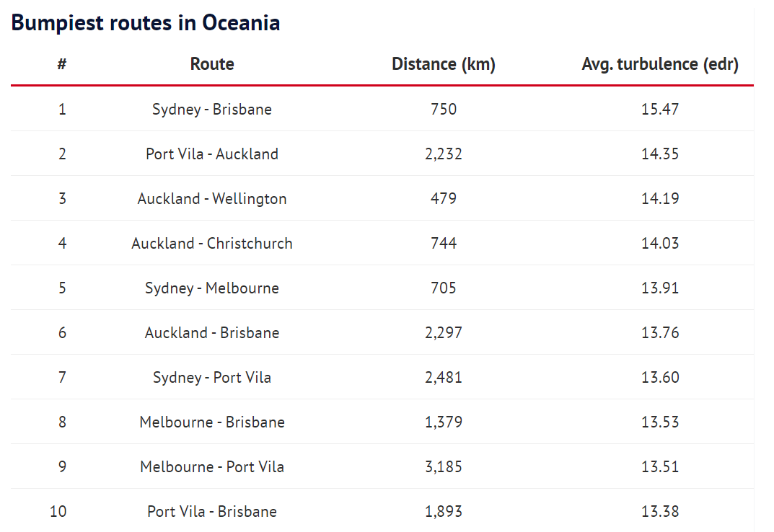
Task: Select the Port Vila - Auckland route
Action: [212, 154]
